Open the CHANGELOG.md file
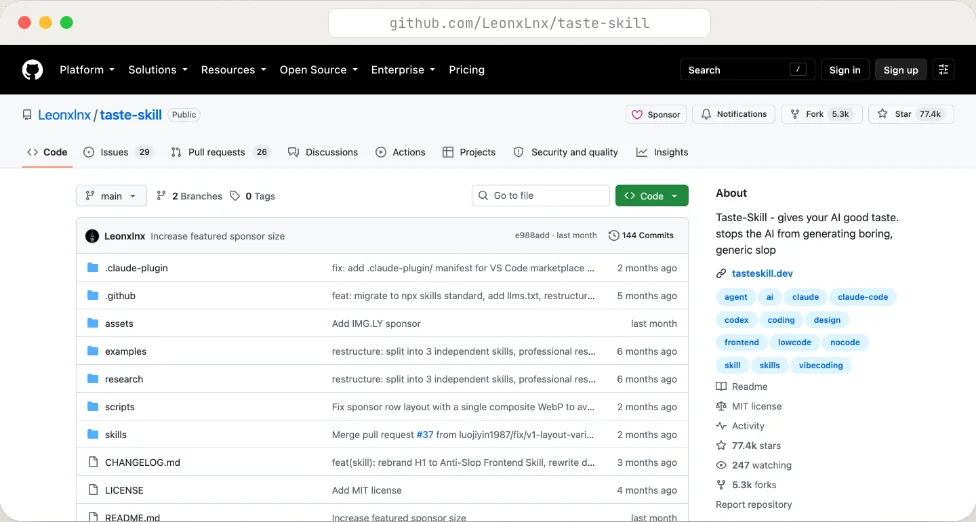This screenshot has width=976, height=522. 143,462
